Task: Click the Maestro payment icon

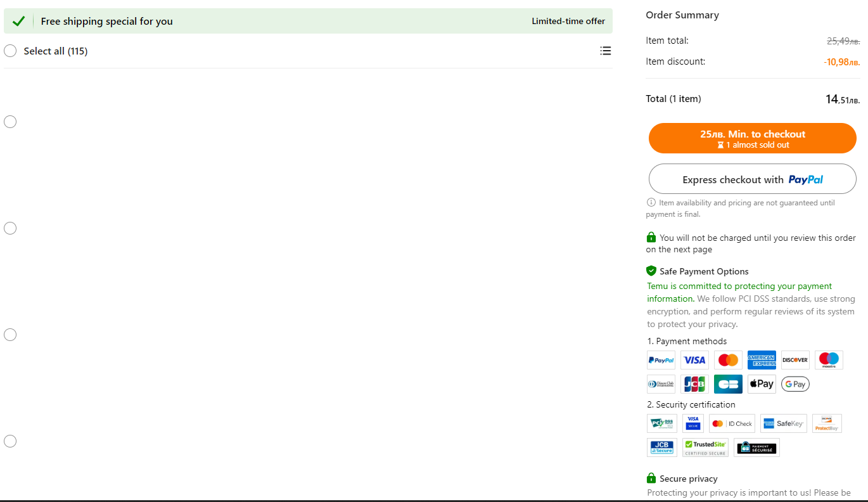Action: 828,360
